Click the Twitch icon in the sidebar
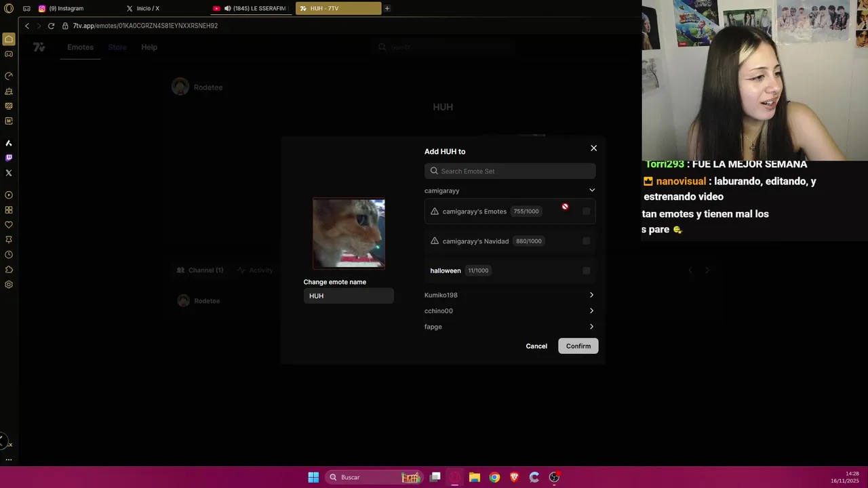 (x=9, y=158)
